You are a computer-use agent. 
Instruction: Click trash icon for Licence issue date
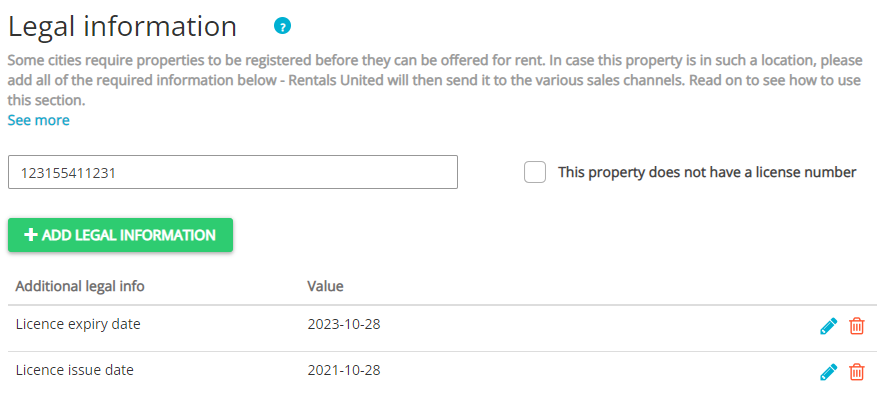tap(857, 372)
